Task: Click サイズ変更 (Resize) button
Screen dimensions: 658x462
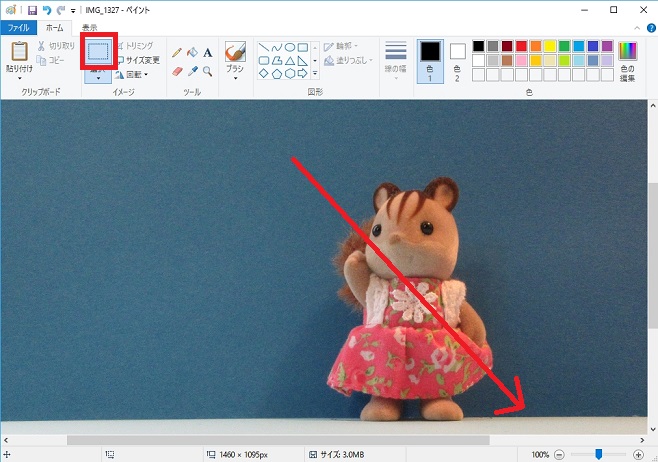Action: [138, 60]
